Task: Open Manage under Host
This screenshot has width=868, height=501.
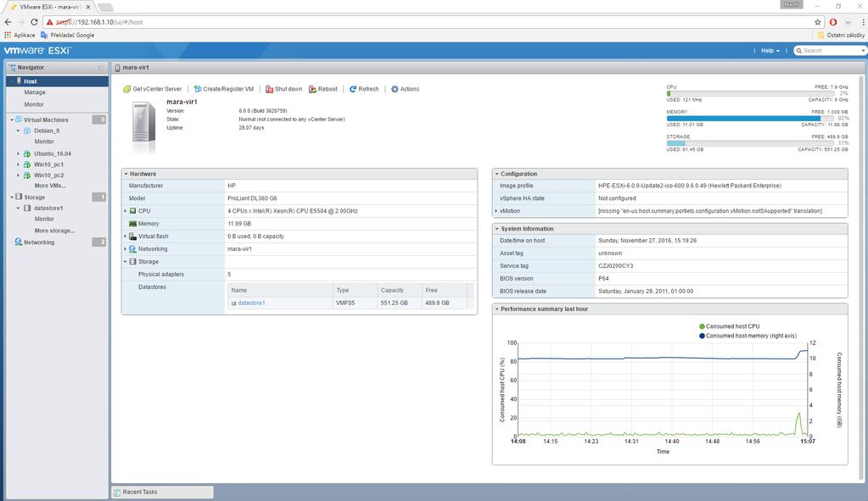Action: (x=34, y=92)
